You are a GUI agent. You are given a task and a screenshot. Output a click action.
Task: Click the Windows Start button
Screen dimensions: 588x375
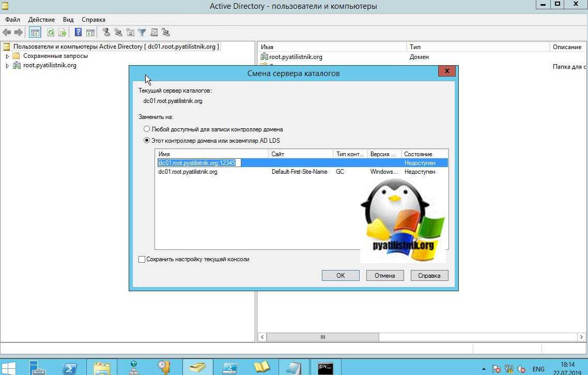[9, 368]
